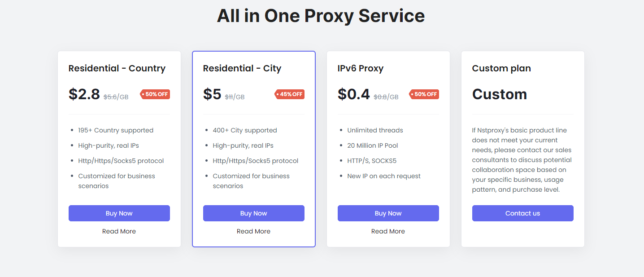Click Buy Now for Residential - Country plan
The height and width of the screenshot is (277, 644).
pyautogui.click(x=119, y=213)
